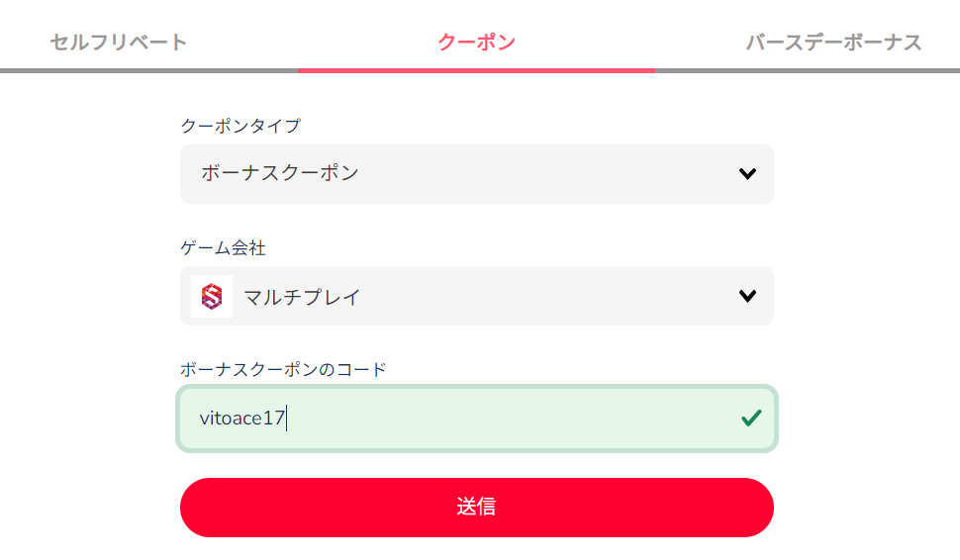Focus the bonus coupon code input field
The image size is (960, 560).
point(495,419)
